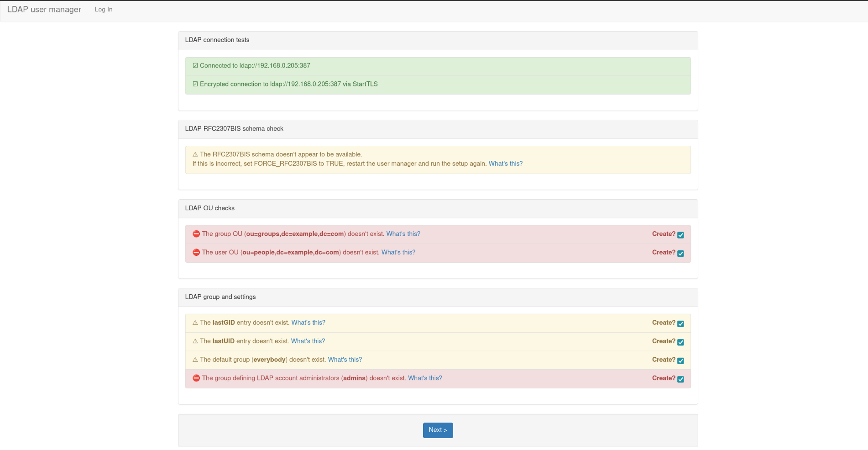Click the checkmark icon beside Connected to ldap message
This screenshot has width=868, height=450.
coord(195,66)
